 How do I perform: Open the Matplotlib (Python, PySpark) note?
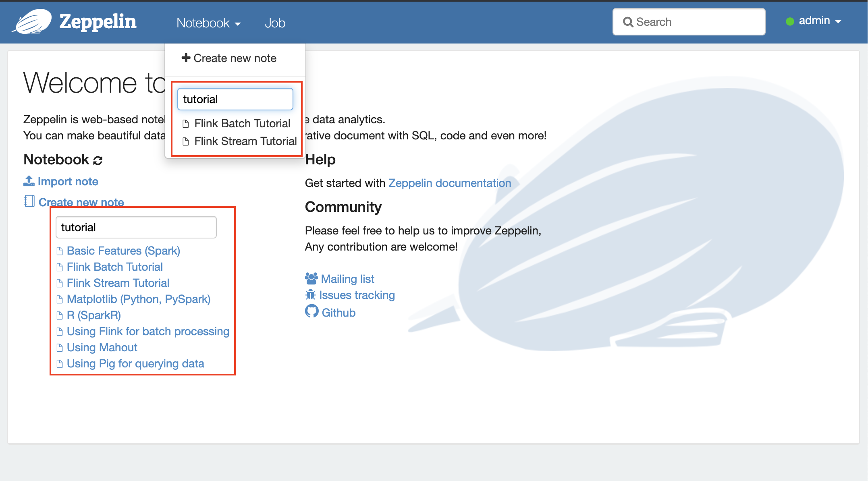click(x=139, y=299)
